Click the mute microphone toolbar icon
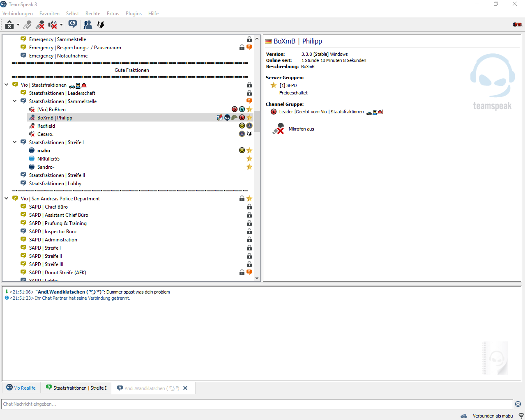This screenshot has height=420, width=525. (x=40, y=25)
